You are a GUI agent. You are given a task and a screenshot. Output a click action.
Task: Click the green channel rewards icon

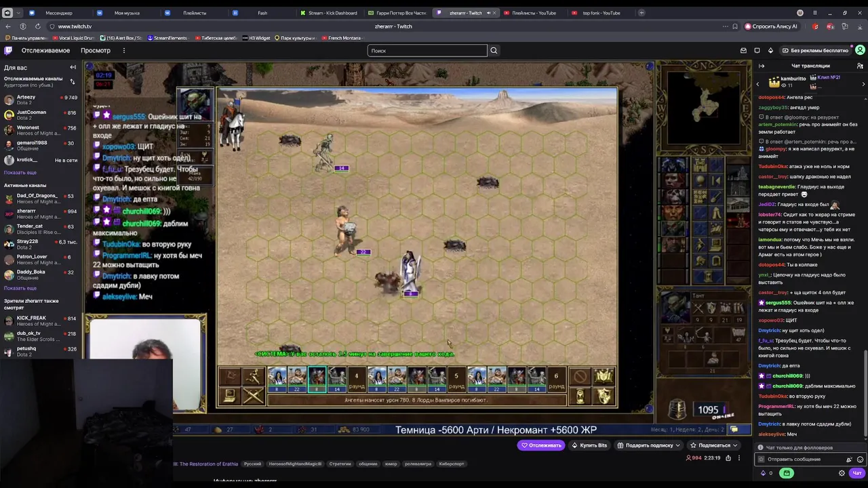click(x=787, y=473)
